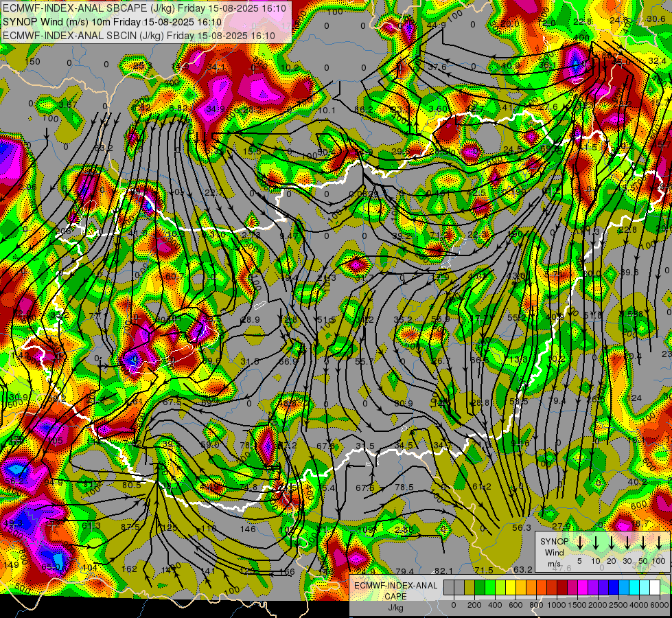The image size is (672, 618).
Task: Click the station value '28.9' on map
Action: (x=251, y=319)
